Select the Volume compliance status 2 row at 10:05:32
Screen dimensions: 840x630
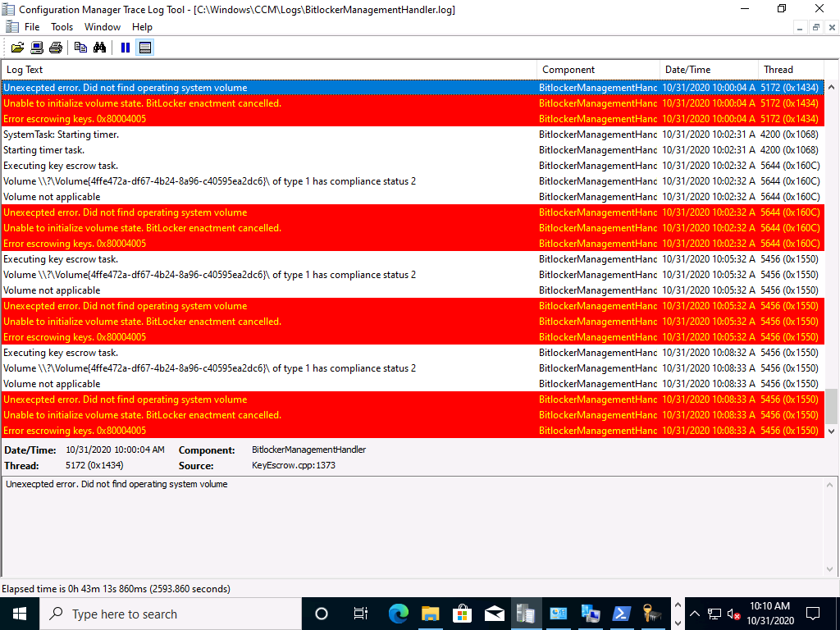(x=413, y=275)
